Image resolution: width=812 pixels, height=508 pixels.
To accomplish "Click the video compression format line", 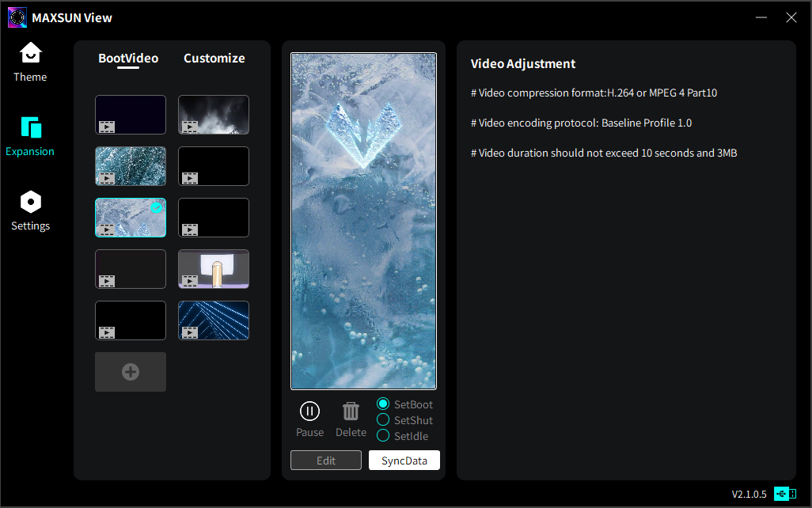I will [594, 93].
